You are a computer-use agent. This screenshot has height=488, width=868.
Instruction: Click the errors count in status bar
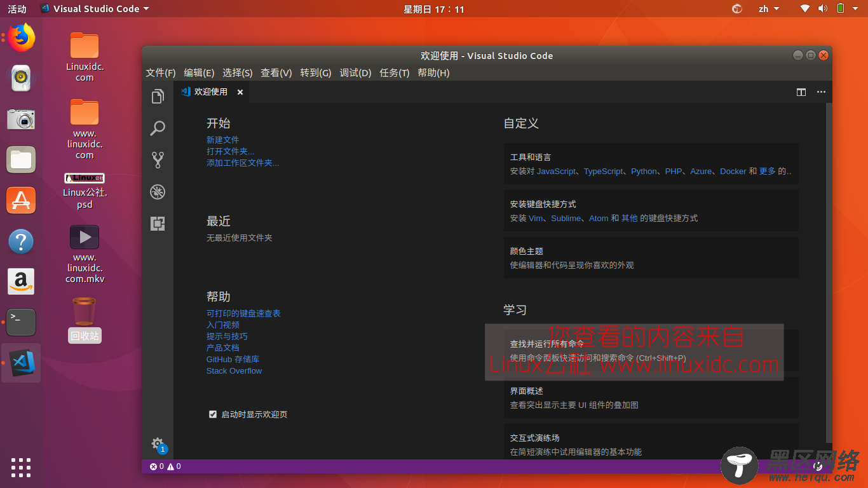pyautogui.click(x=156, y=466)
